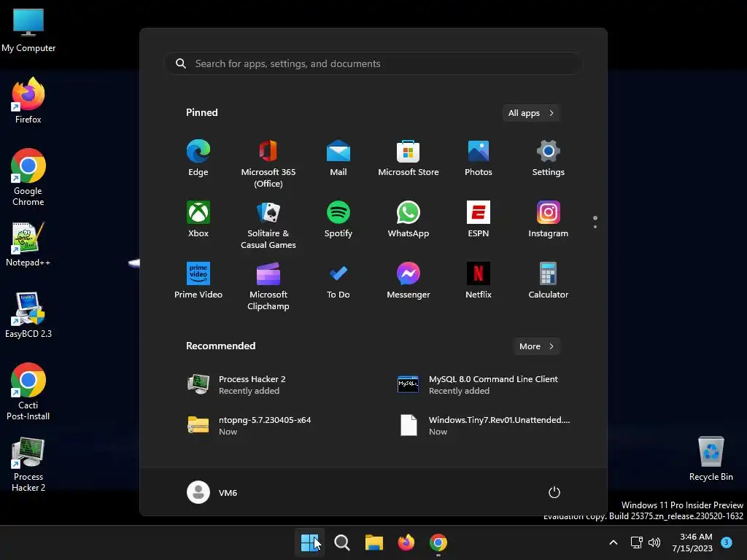Open the clock showing 3:46 AM
Viewport: 747px width, 560px height.
pos(693,542)
